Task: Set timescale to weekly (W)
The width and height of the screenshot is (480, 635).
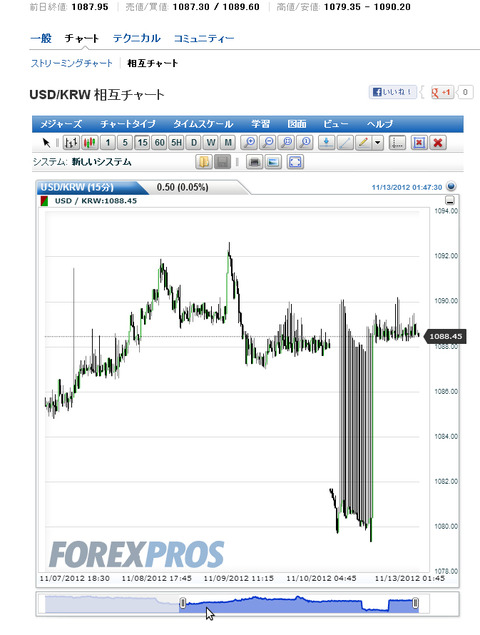Action: click(211, 143)
